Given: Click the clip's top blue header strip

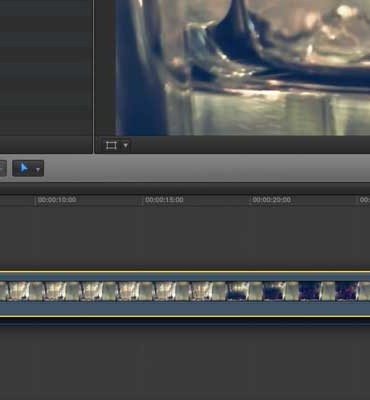Looking at the screenshot, I should click(x=185, y=277).
